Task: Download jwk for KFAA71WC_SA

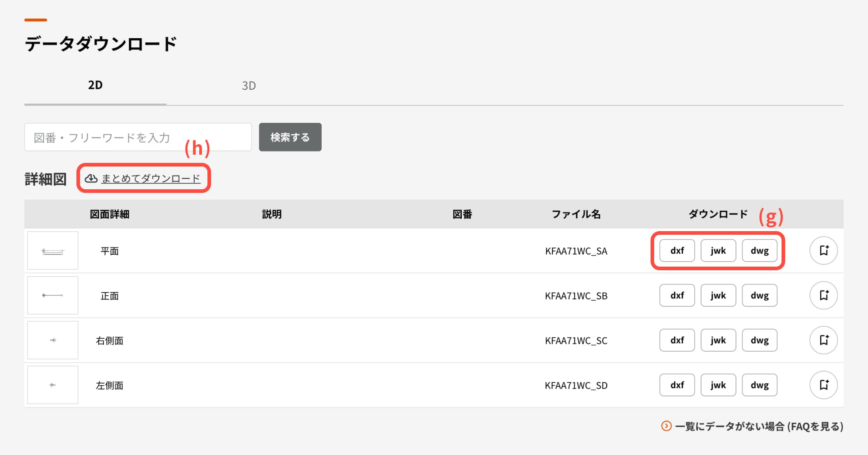Action: coord(718,251)
